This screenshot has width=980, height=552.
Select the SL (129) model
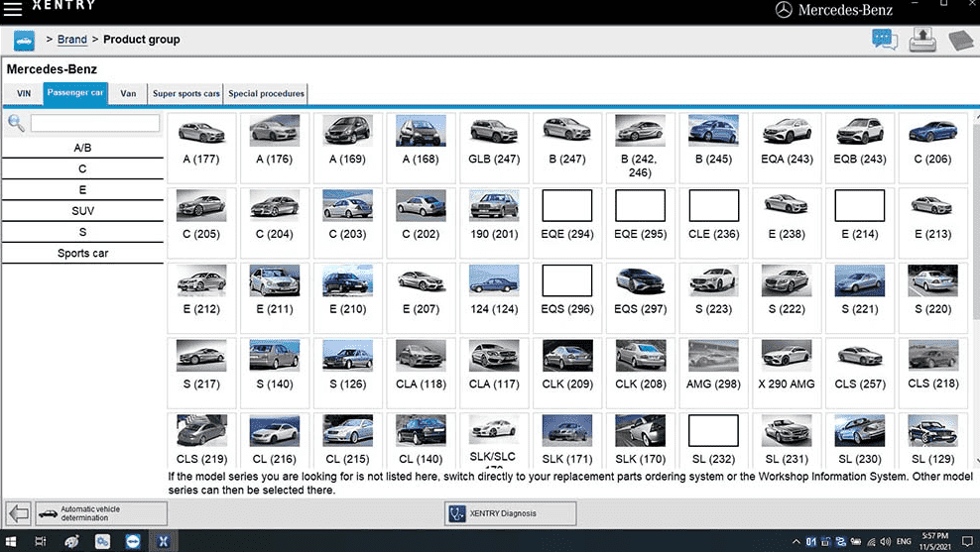pos(932,440)
